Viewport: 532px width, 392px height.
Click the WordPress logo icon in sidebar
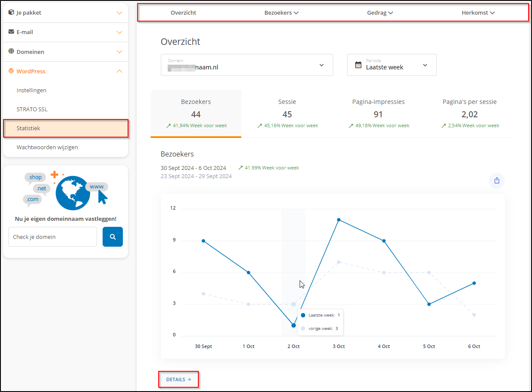tap(11, 71)
